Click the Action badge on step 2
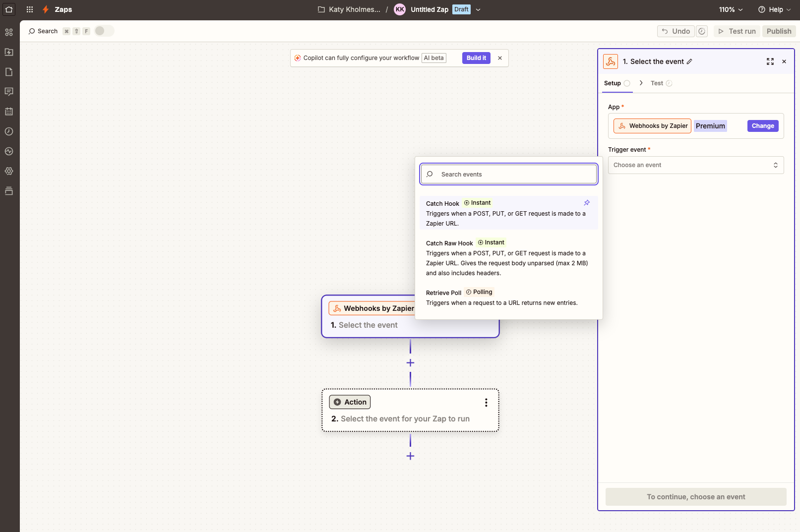 pos(350,402)
